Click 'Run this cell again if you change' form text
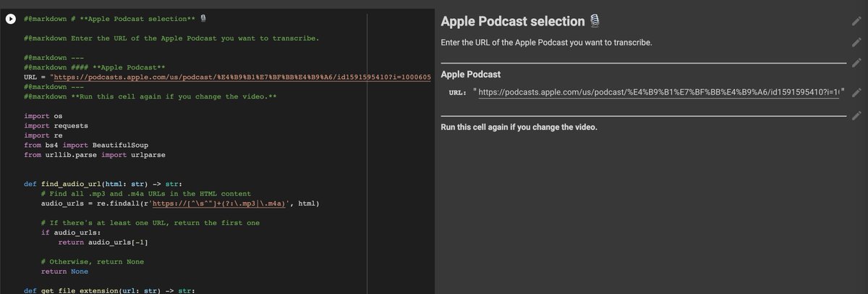The width and height of the screenshot is (868, 294). [x=519, y=127]
